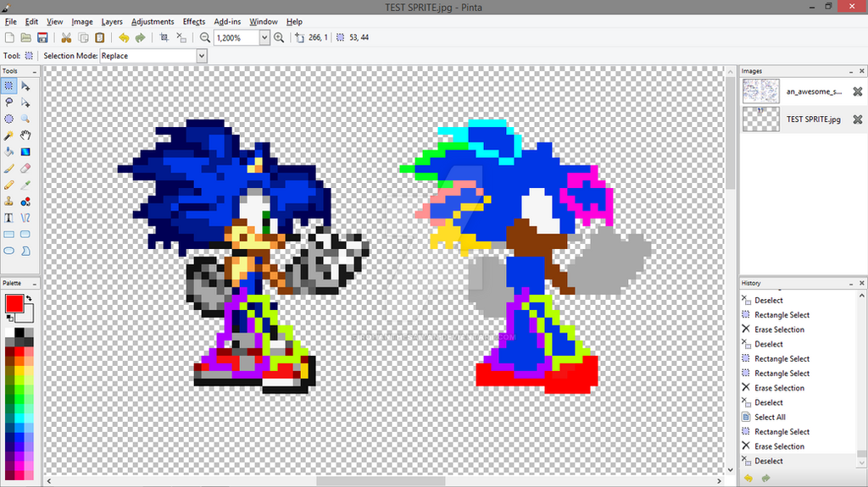Pick the Move Selection tool
Image resolution: width=868 pixels, height=487 pixels.
pos(25,102)
